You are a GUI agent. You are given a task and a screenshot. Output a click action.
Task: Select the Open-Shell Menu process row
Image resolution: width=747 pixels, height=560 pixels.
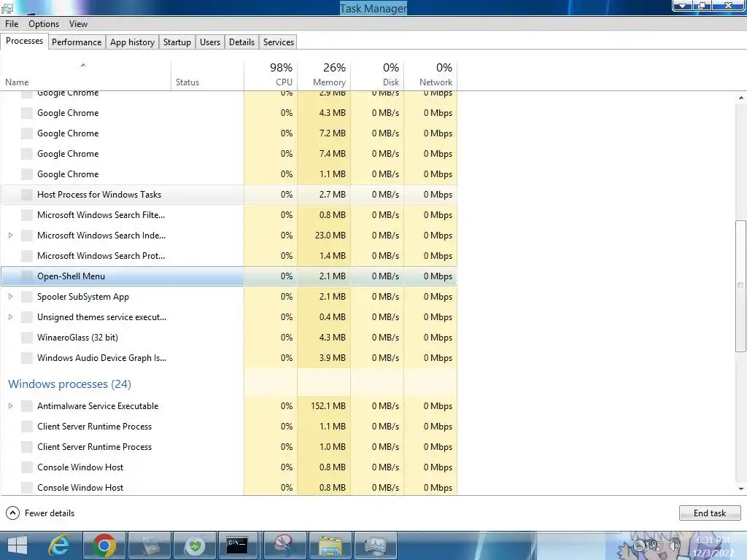228,276
